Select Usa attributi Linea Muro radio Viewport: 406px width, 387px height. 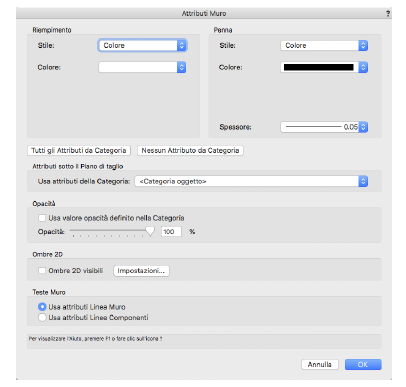pyautogui.click(x=42, y=307)
